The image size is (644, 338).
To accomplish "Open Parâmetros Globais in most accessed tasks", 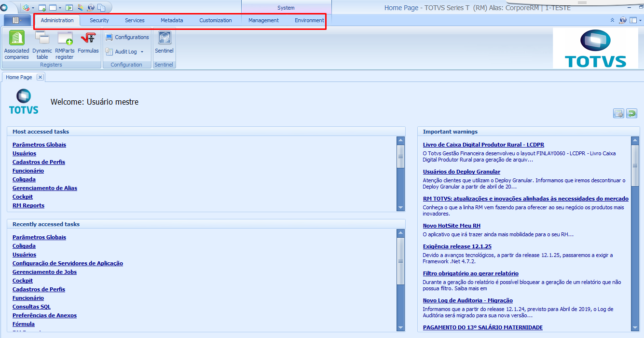I will click(x=39, y=145).
